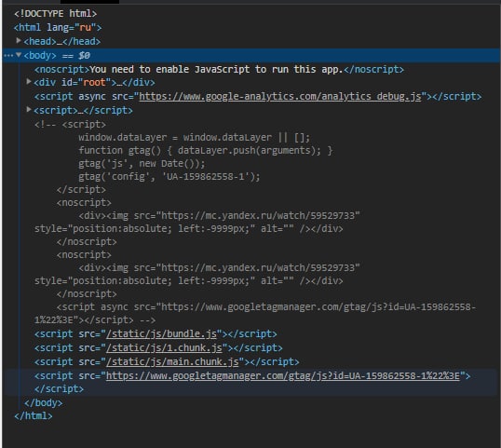Open the analytics_debug.js source link
This screenshot has width=501, height=448.
(x=280, y=96)
